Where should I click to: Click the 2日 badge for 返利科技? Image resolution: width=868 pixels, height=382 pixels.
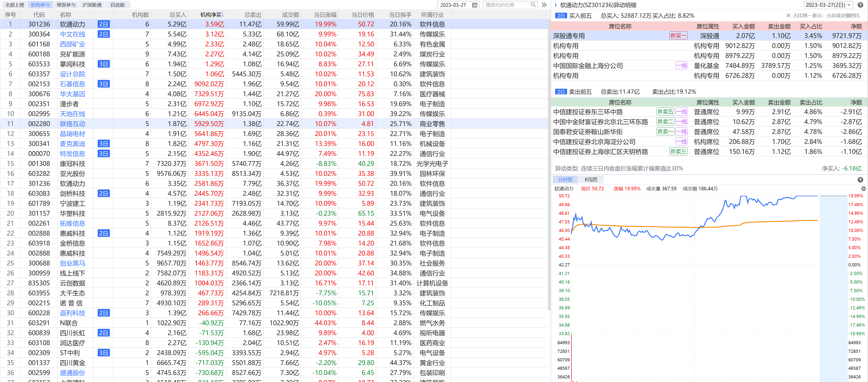coord(104,313)
